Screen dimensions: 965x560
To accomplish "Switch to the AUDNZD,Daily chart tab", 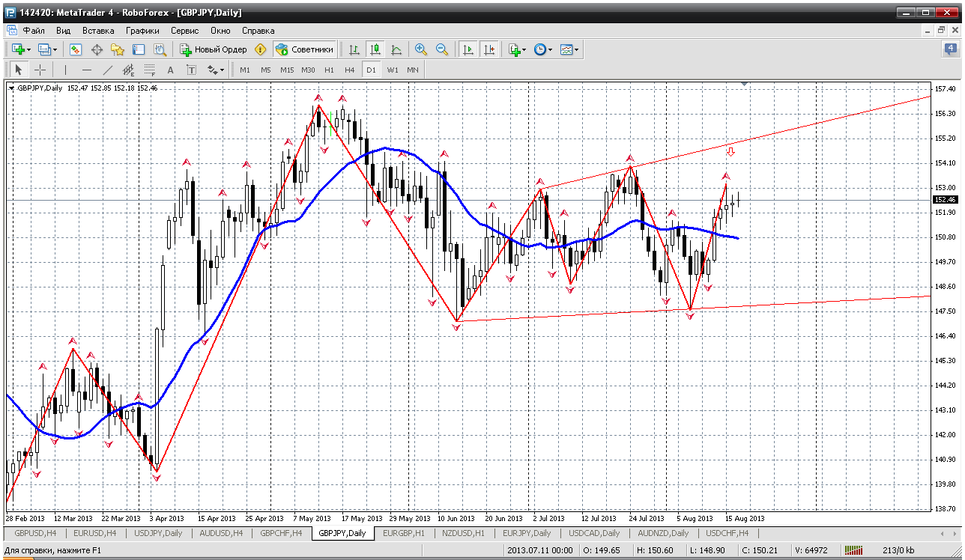I will tap(662, 533).
